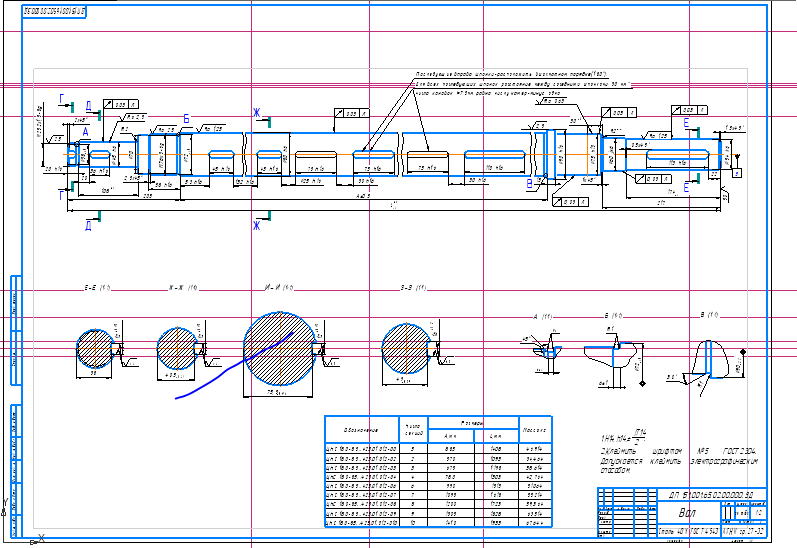Click the coordinate system axes symbol
The image size is (797, 548).
pos(36,540)
